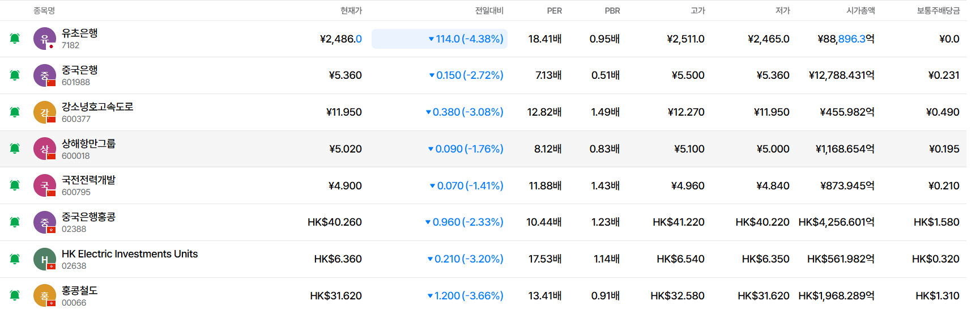Click the 국전전력개발 round logo icon
This screenshot has width=980, height=313.
pos(44,185)
